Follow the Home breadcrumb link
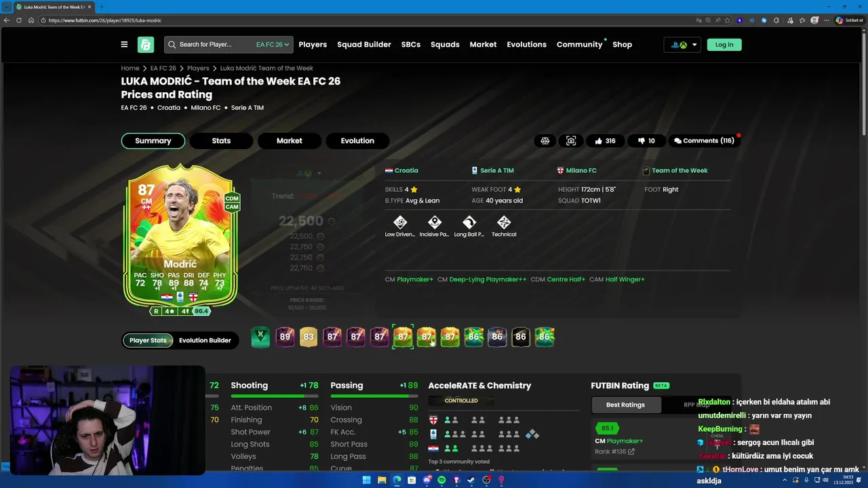The image size is (868, 488). [x=130, y=68]
